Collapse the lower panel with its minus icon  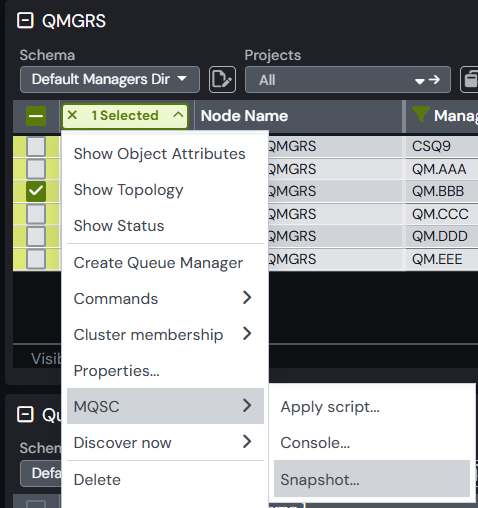pyautogui.click(x=25, y=414)
